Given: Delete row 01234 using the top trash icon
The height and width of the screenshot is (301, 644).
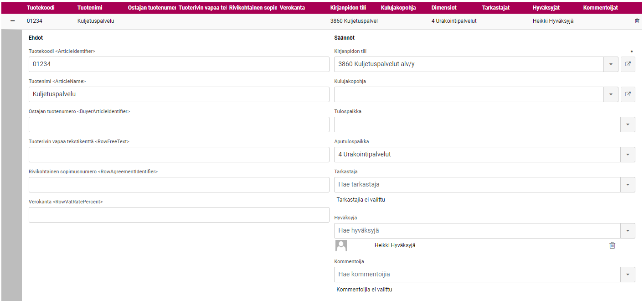Looking at the screenshot, I should pyautogui.click(x=637, y=21).
